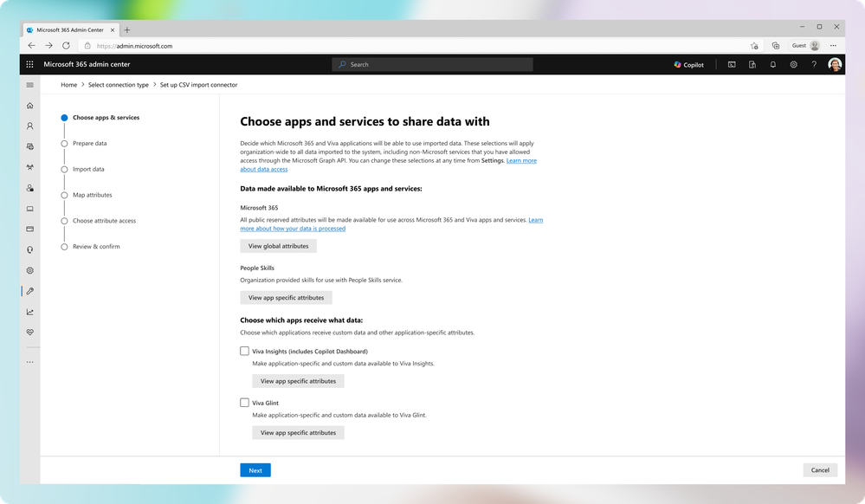The width and height of the screenshot is (865, 504).
Task: Close the Microsoft 365 Admin Center tab
Action: click(x=113, y=29)
